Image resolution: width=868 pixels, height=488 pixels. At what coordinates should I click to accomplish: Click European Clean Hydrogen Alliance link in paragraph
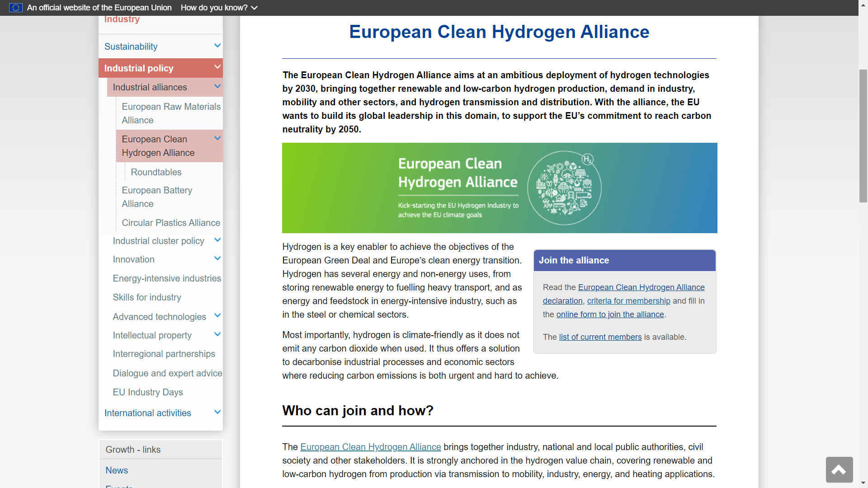pos(370,447)
